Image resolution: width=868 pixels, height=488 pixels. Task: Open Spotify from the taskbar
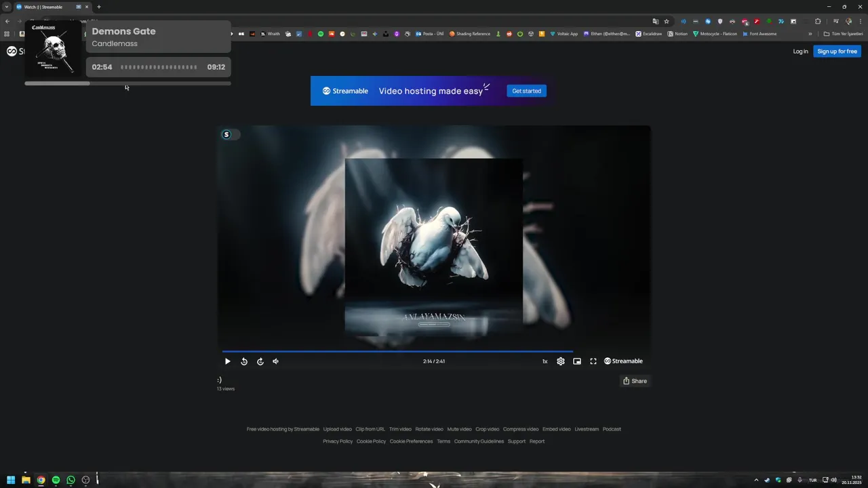tap(56, 480)
